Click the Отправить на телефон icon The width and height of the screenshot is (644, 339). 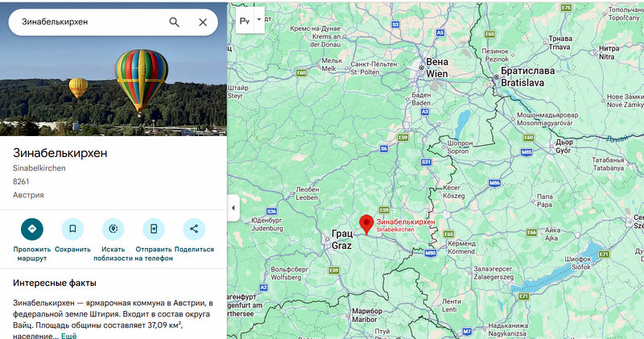[x=154, y=229]
